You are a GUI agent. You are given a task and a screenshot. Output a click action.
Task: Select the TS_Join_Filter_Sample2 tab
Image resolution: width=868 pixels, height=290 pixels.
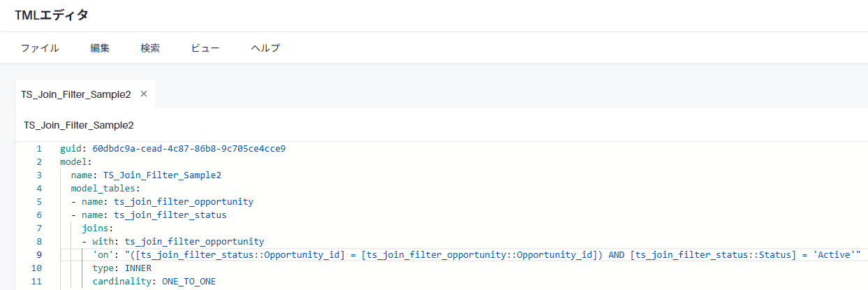pyautogui.click(x=76, y=94)
